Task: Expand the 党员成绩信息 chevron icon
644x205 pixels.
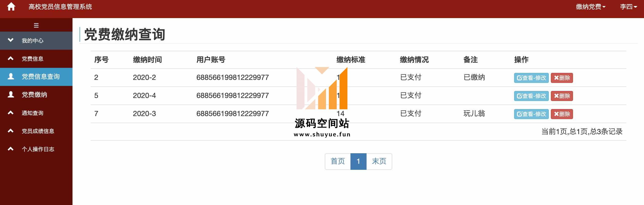Action: click(x=11, y=131)
